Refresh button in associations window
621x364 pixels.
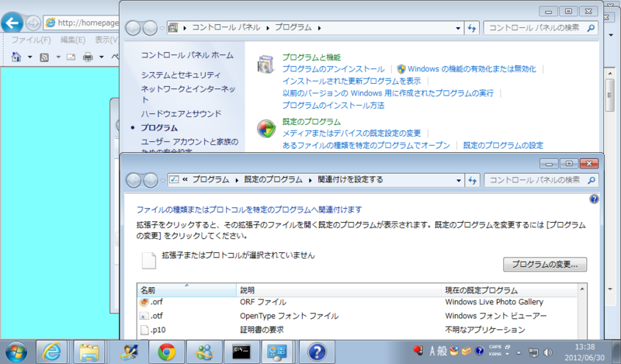[x=472, y=181]
